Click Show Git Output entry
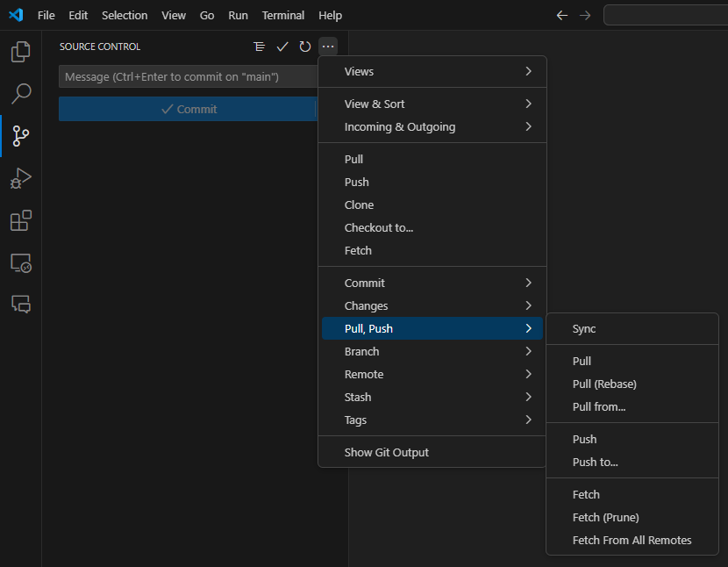The image size is (728, 567). tap(387, 452)
